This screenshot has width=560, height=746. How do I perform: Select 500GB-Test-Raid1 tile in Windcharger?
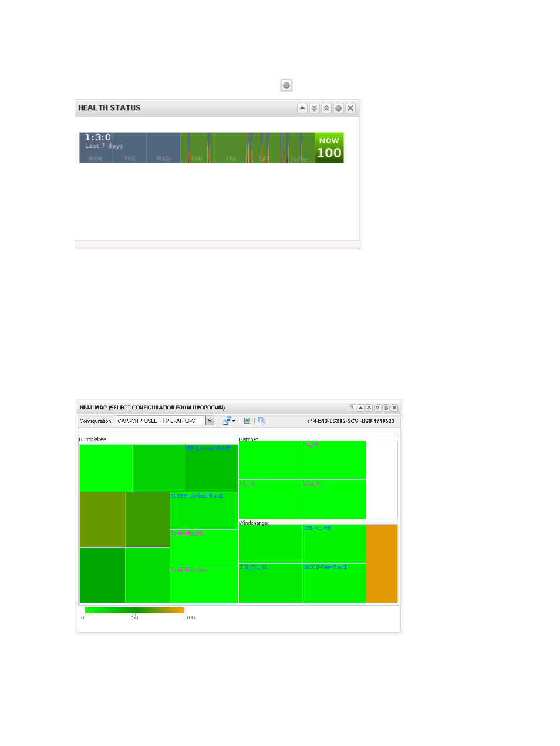[334, 583]
